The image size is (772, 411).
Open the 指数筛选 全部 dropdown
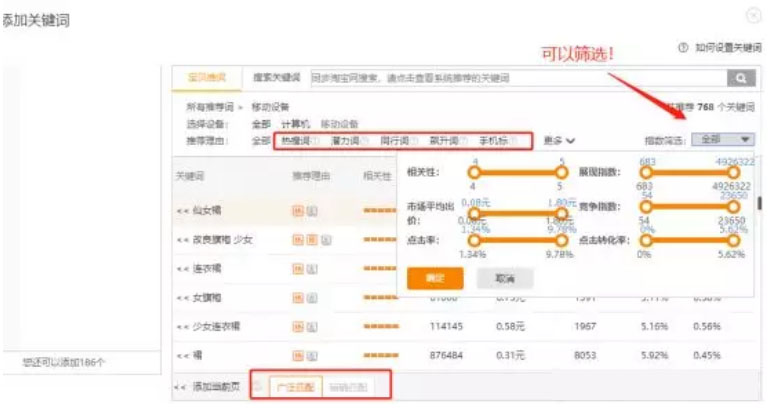723,140
